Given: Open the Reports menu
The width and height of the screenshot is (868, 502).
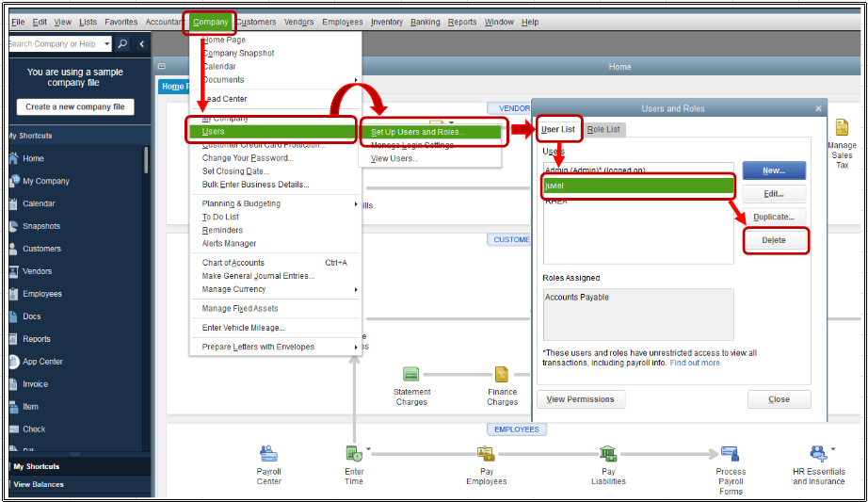Looking at the screenshot, I should click(462, 23).
